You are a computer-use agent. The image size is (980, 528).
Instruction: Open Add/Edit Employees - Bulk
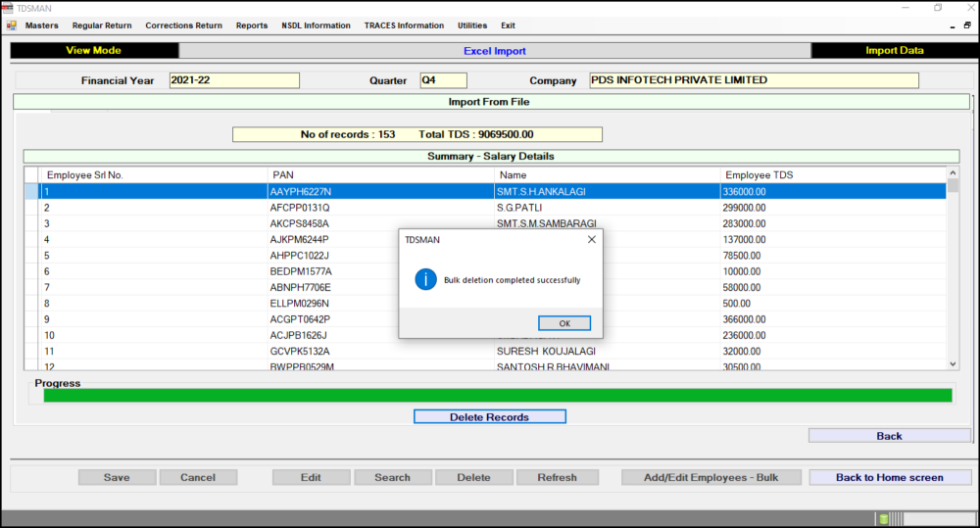(x=711, y=477)
